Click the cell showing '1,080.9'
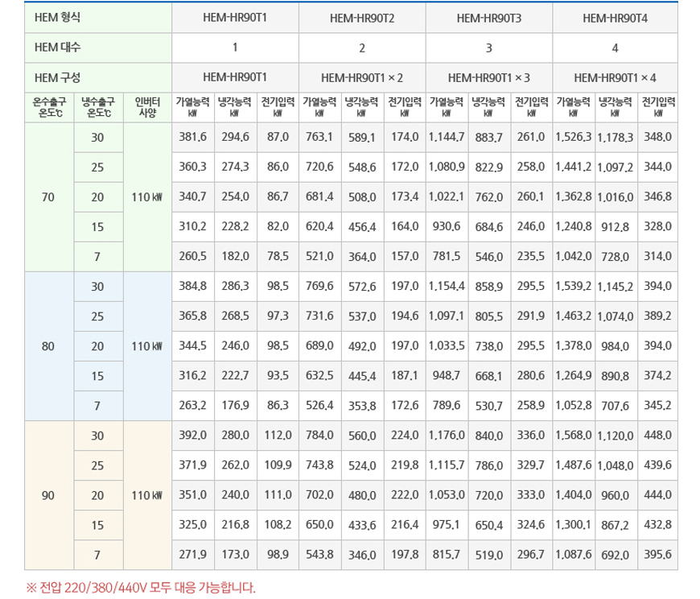700x599 pixels. [x=447, y=167]
